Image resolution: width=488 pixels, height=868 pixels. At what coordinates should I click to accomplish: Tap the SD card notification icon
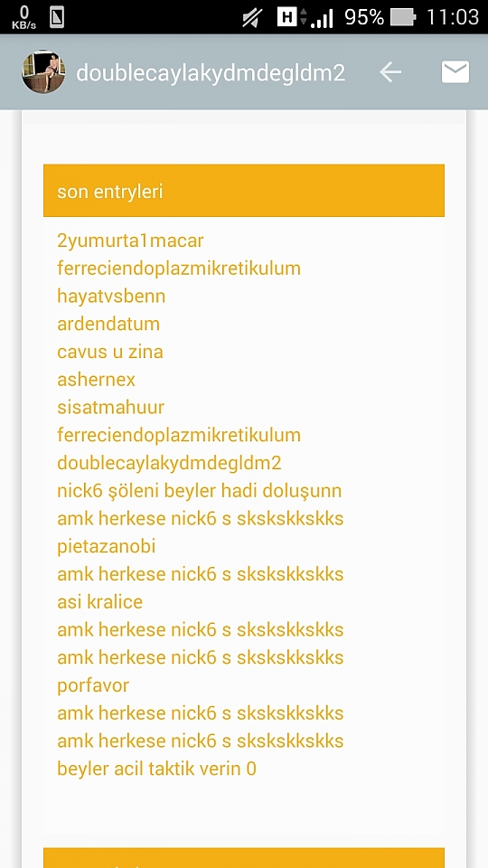coord(56,17)
